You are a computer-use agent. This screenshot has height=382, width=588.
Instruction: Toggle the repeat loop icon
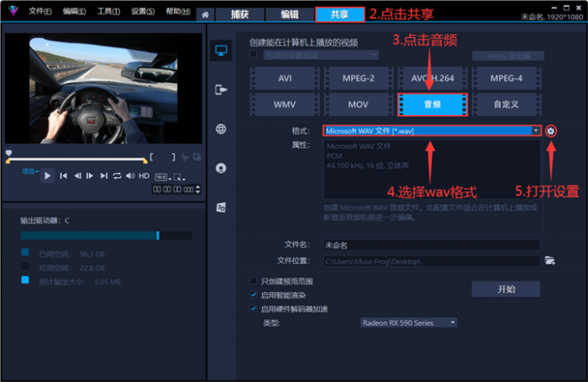click(117, 175)
